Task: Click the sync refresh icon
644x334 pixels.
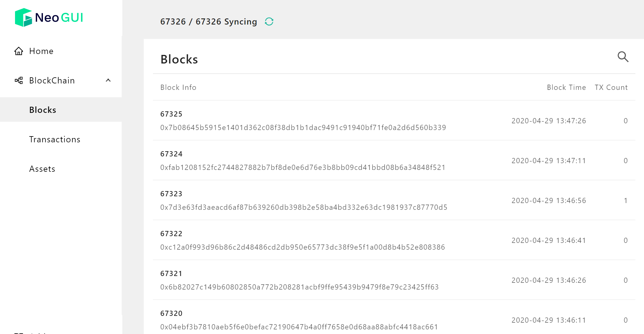Action: click(x=269, y=22)
